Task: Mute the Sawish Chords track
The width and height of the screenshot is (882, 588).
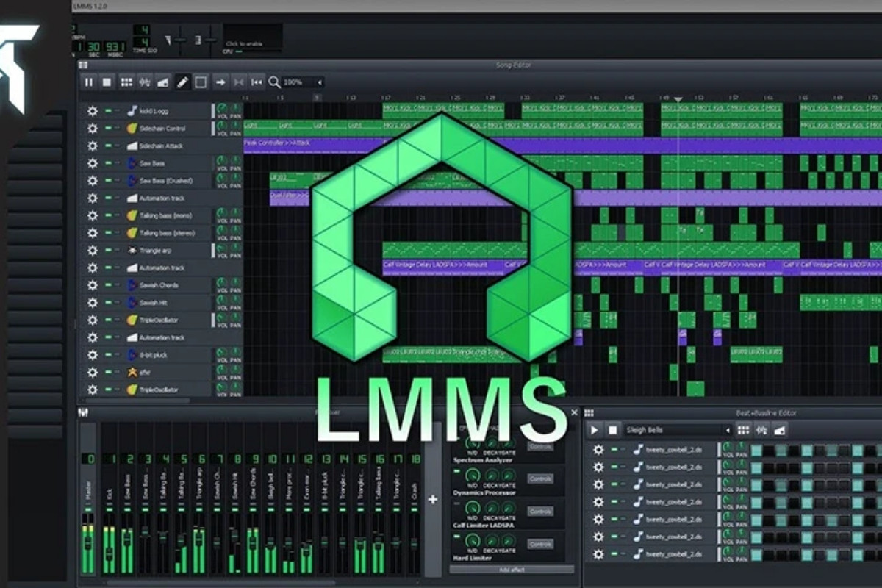Action: pyautogui.click(x=108, y=285)
